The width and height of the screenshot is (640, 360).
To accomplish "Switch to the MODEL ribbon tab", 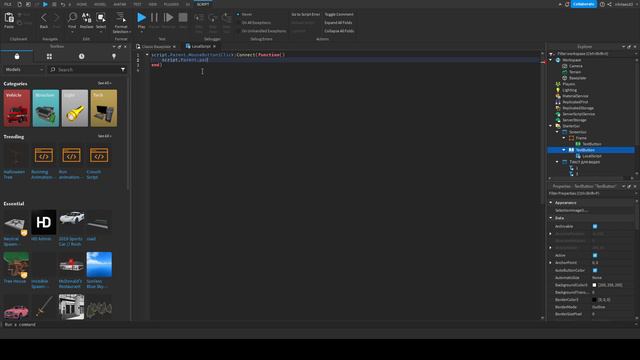I will coord(100,4).
